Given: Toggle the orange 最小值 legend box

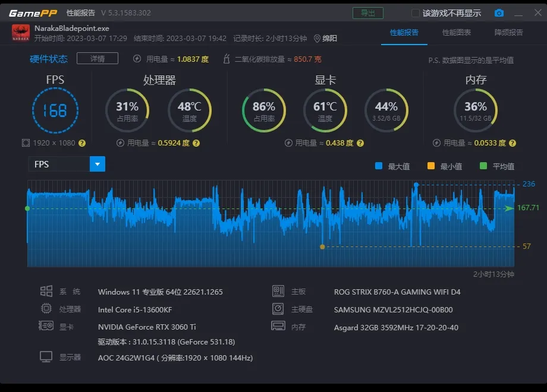Looking at the screenshot, I should tap(431, 166).
